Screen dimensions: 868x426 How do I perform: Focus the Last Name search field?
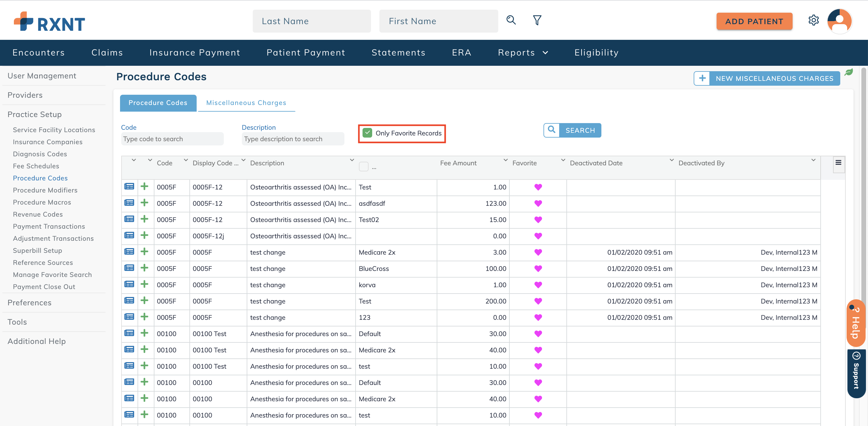click(x=312, y=21)
